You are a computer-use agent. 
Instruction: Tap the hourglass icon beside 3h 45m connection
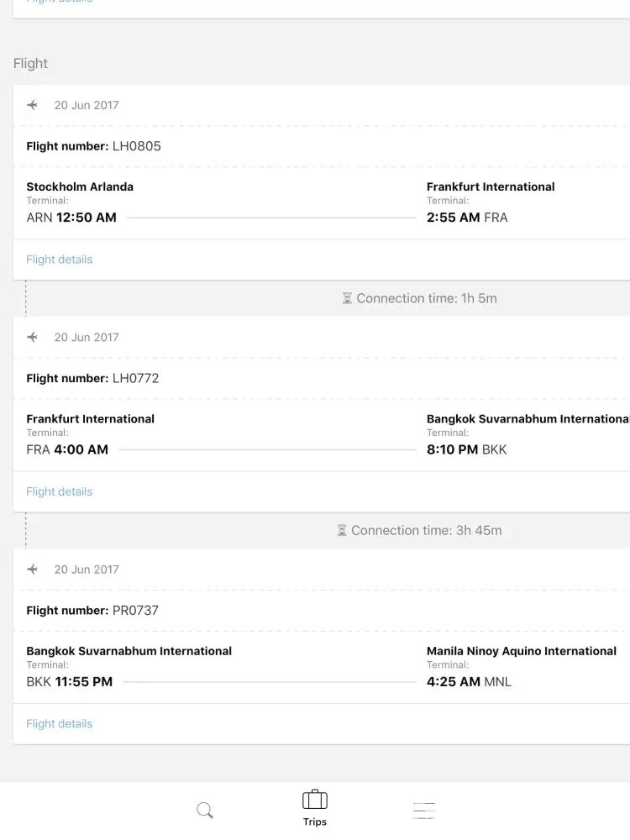pyautogui.click(x=342, y=530)
